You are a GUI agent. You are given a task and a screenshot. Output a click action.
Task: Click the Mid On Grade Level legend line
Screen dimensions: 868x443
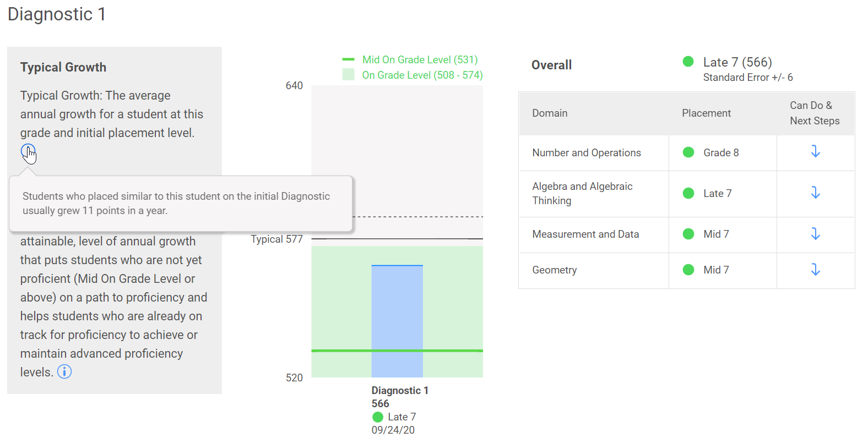click(x=348, y=59)
